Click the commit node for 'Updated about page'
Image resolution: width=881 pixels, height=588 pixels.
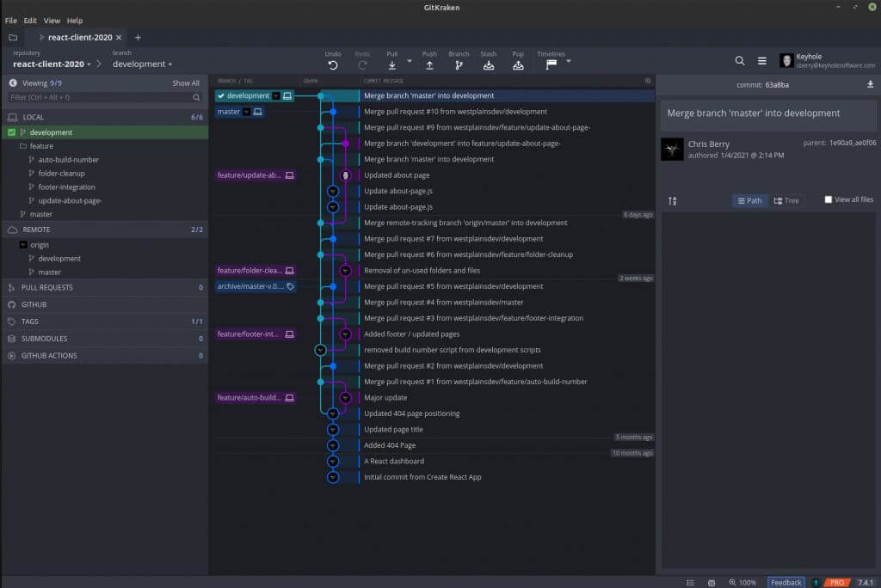(x=346, y=175)
